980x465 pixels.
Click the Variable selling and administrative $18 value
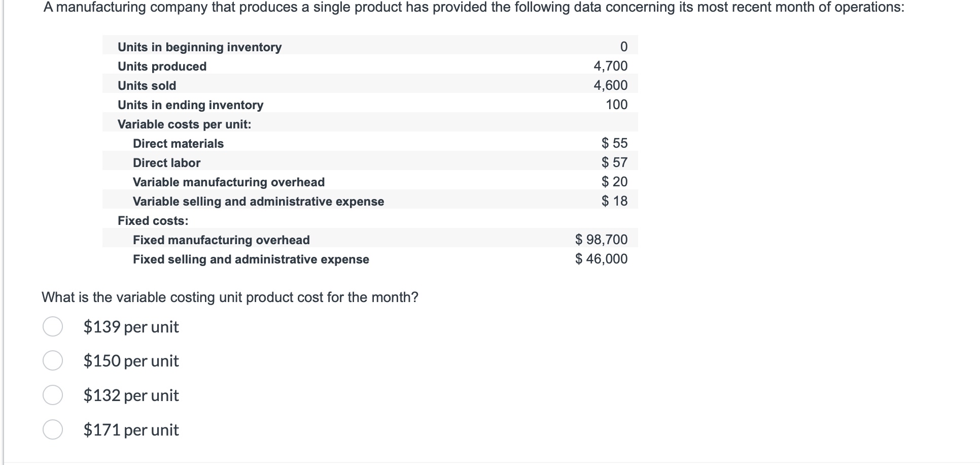click(614, 201)
